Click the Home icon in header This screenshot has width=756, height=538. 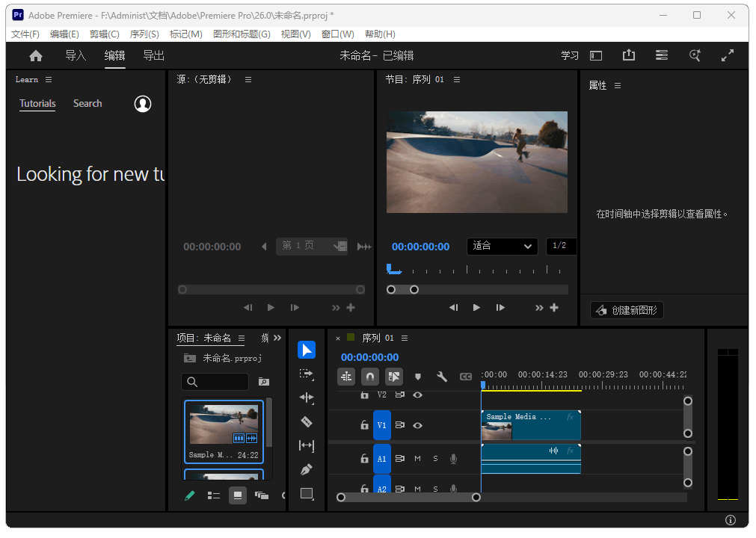(x=36, y=55)
